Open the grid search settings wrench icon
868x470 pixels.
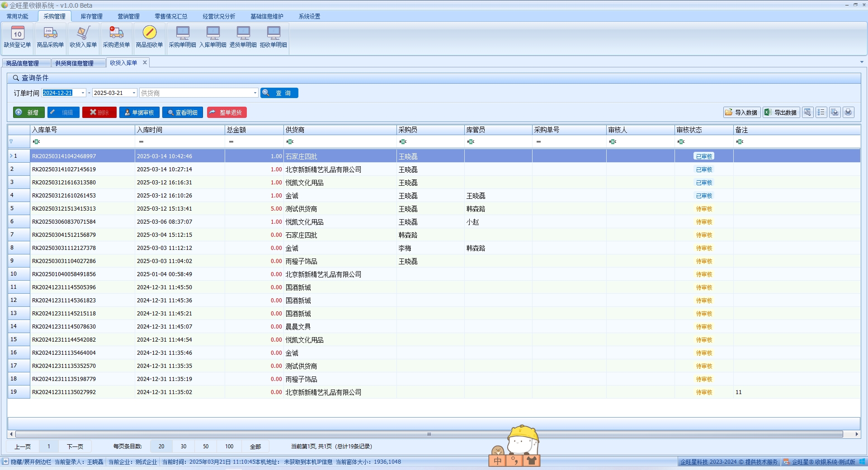pos(807,113)
